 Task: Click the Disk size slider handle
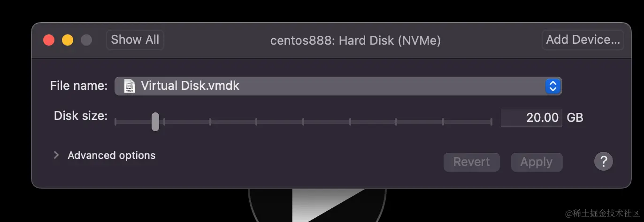click(155, 121)
